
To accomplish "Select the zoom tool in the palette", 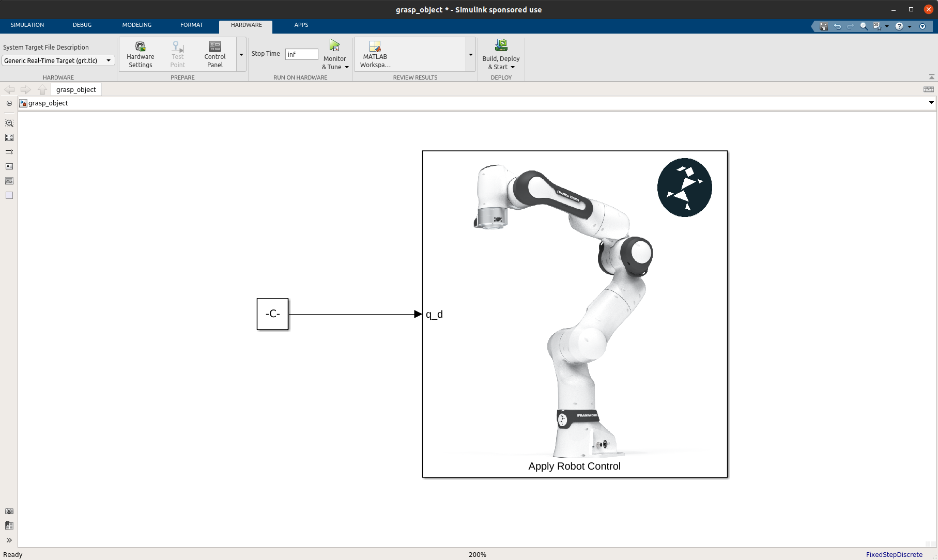I will coord(9,123).
